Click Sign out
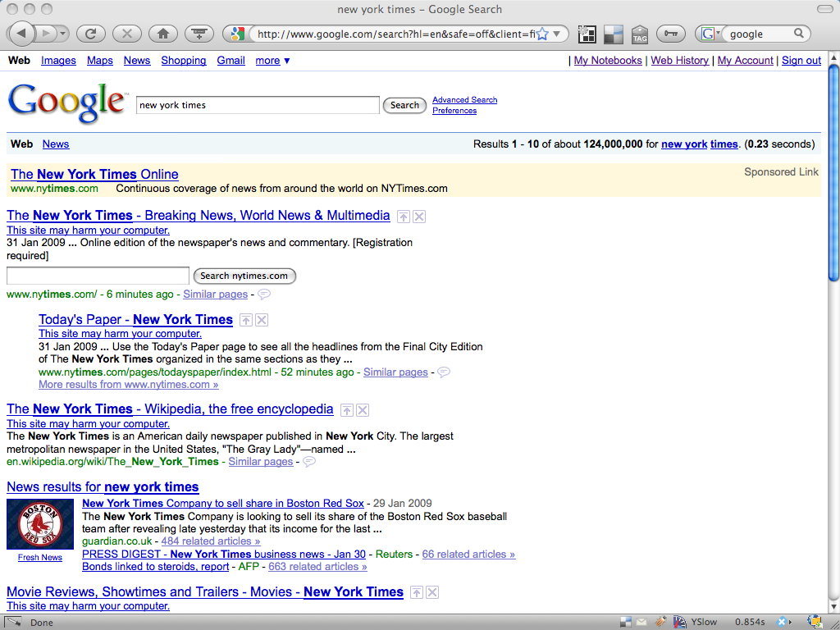840x630 pixels. (x=801, y=61)
